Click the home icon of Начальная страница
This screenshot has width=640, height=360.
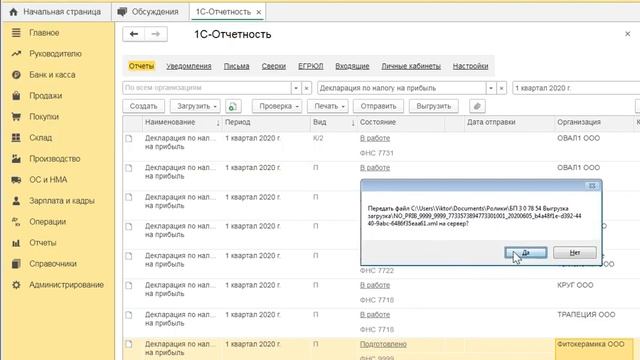pyautogui.click(x=13, y=12)
